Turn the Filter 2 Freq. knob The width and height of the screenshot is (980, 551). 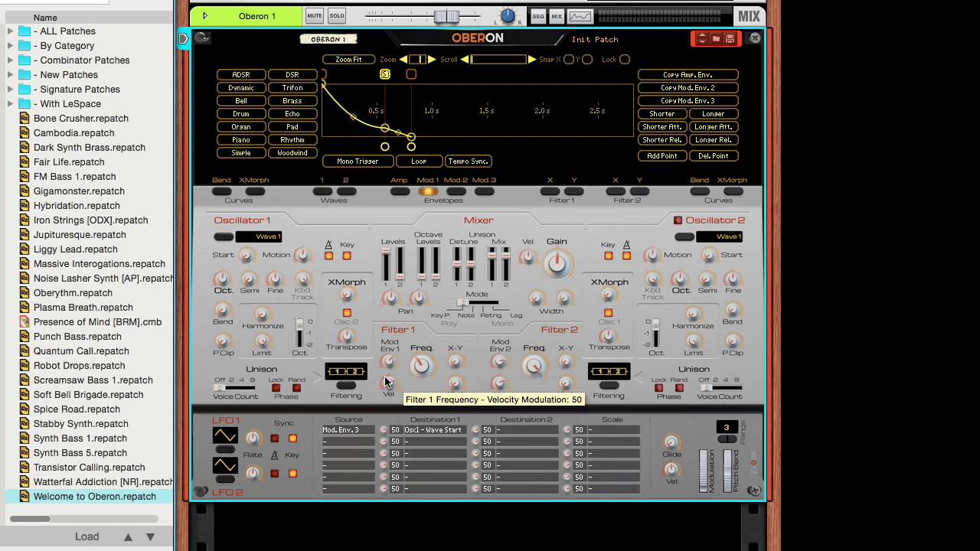(x=534, y=367)
